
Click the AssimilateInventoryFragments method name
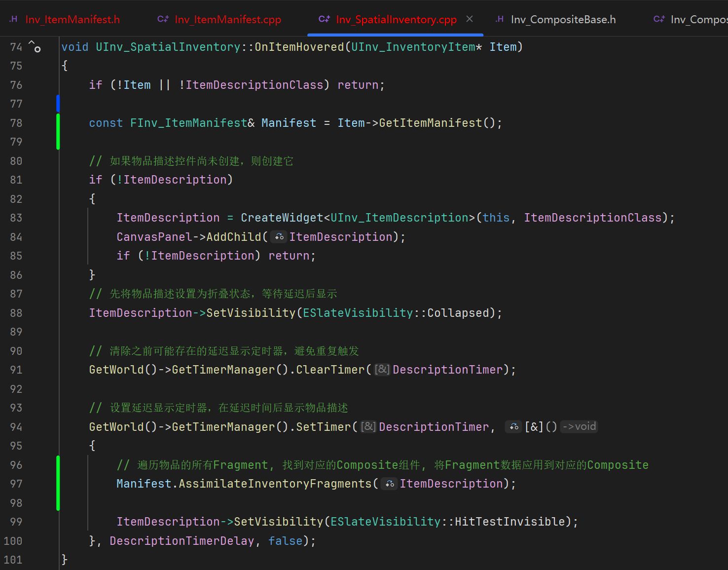tap(275, 484)
